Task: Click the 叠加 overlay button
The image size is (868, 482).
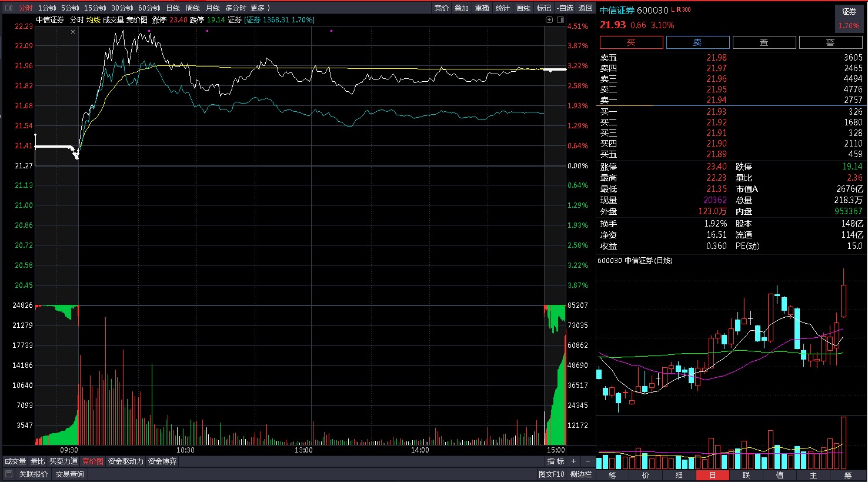Action: pyautogui.click(x=462, y=8)
